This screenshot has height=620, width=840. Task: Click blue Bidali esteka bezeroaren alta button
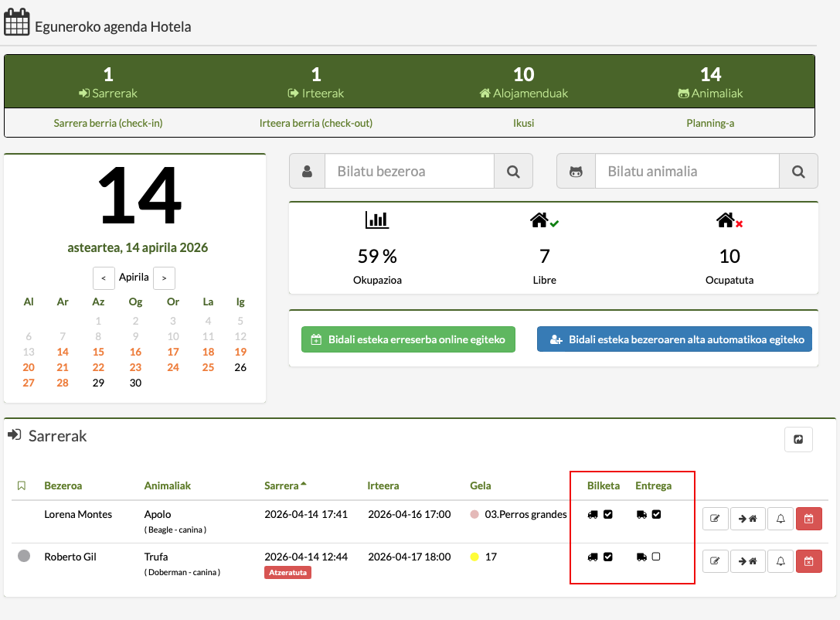coord(674,339)
